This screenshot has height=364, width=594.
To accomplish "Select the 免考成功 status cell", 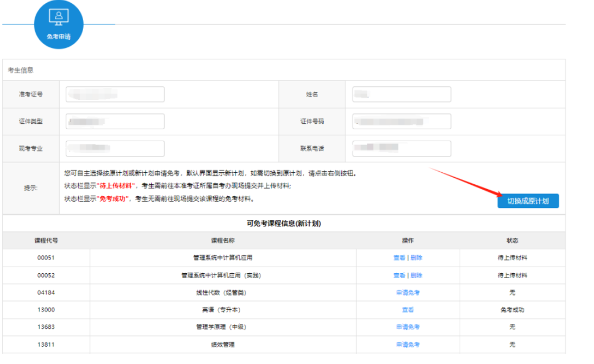I will [512, 310].
